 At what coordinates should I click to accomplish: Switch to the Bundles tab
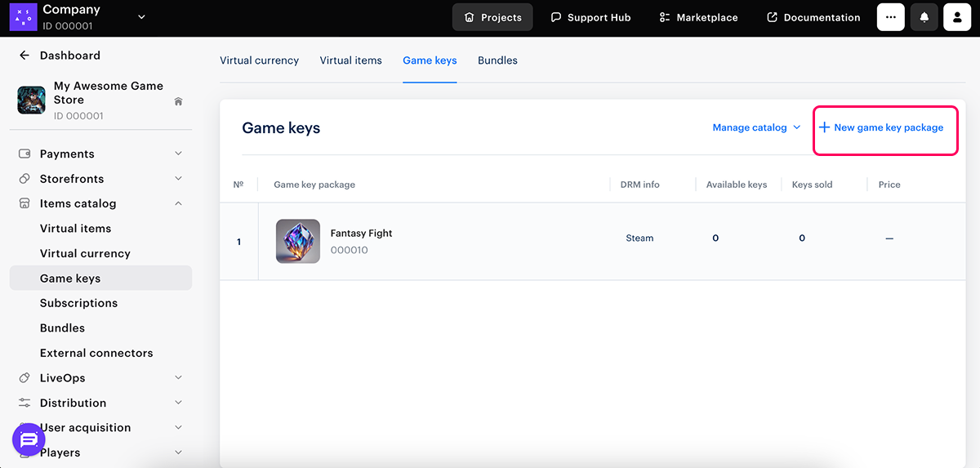(x=497, y=60)
